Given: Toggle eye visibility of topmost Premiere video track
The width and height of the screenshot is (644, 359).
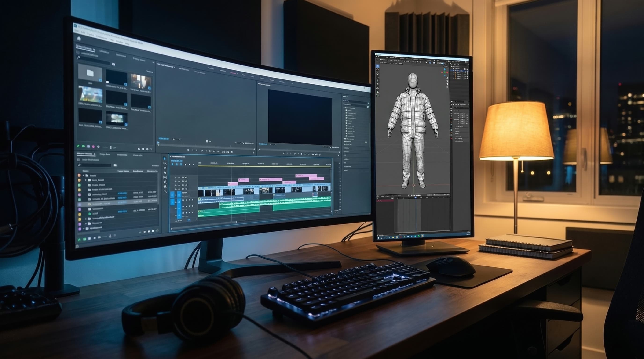Looking at the screenshot, I should [186, 177].
